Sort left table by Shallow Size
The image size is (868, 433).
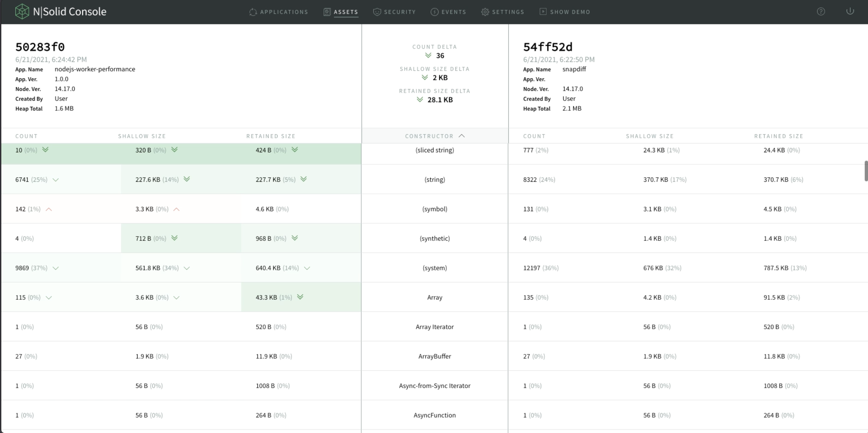coord(142,136)
